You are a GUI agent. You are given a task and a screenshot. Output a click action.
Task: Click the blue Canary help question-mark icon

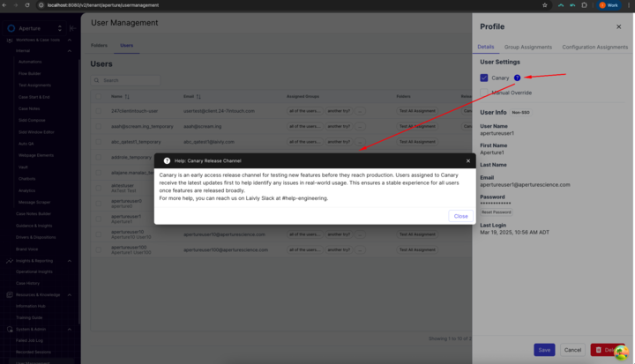coord(517,78)
